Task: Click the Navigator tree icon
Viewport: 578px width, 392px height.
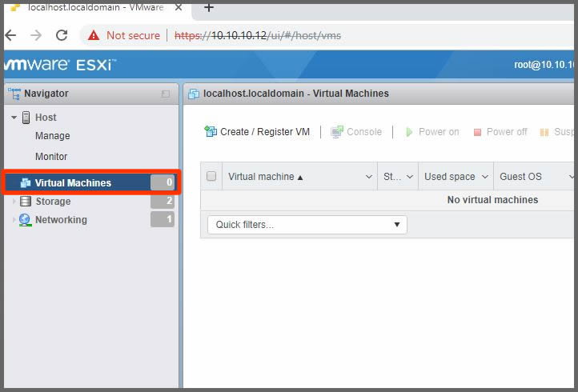Action: [14, 94]
